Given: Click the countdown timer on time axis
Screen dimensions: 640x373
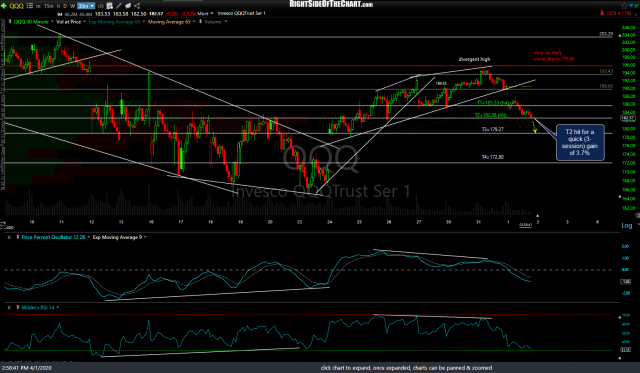Looking at the screenshot, I should 525,224.
